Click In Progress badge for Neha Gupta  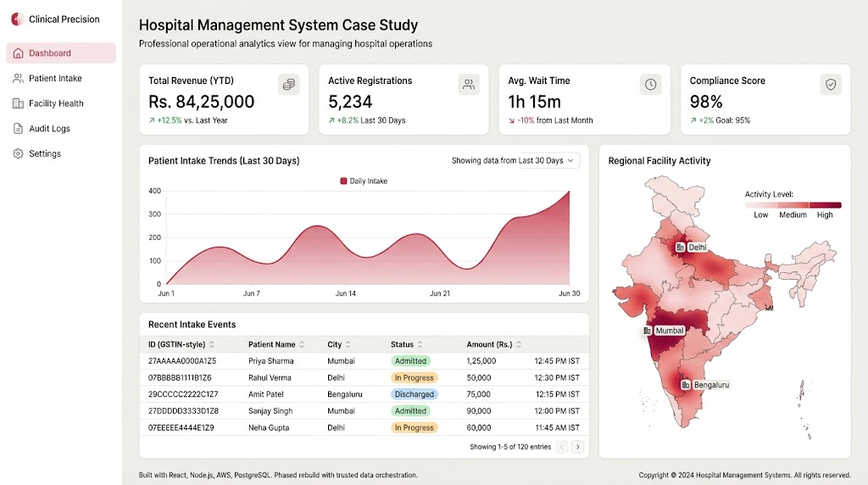(414, 427)
